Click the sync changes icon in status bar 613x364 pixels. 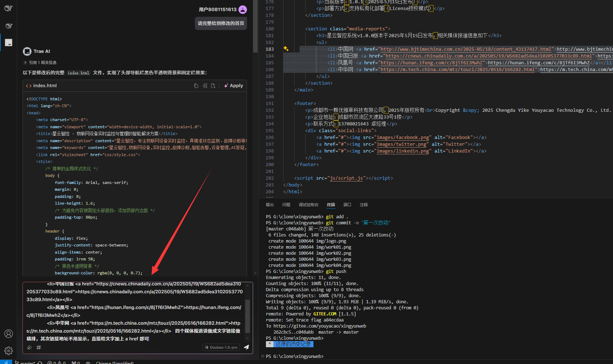pyautogui.click(x=40, y=362)
